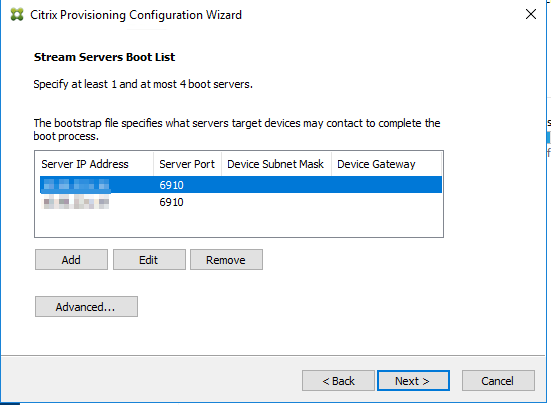Click the Device Gateway column header
The image size is (551, 405).
386,164
